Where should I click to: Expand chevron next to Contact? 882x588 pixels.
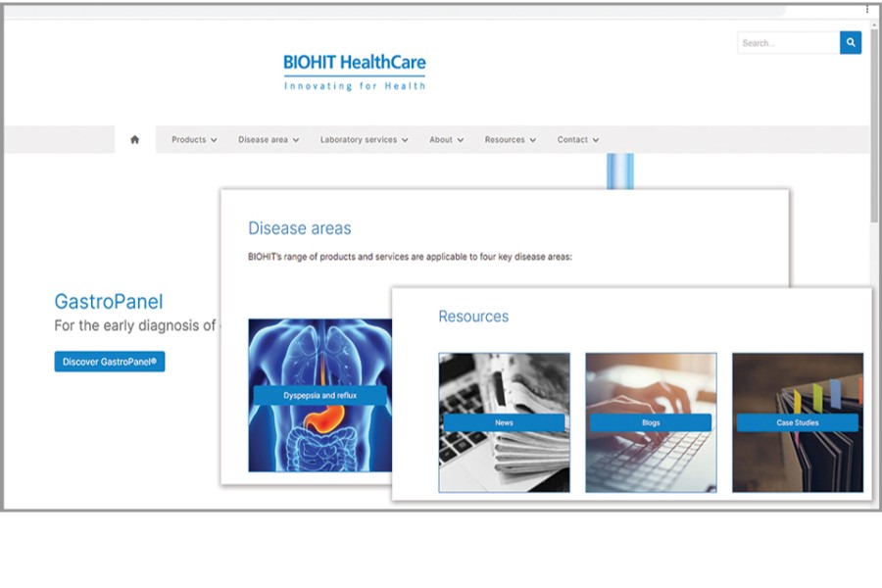click(x=596, y=140)
